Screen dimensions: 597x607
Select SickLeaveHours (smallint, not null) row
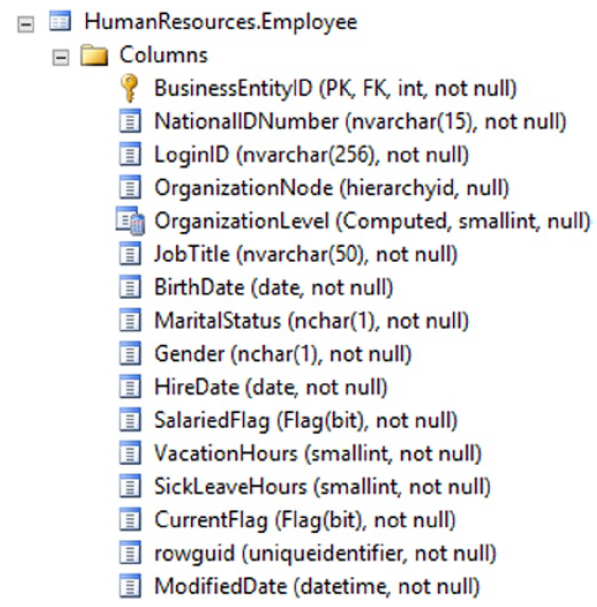pyautogui.click(x=323, y=487)
